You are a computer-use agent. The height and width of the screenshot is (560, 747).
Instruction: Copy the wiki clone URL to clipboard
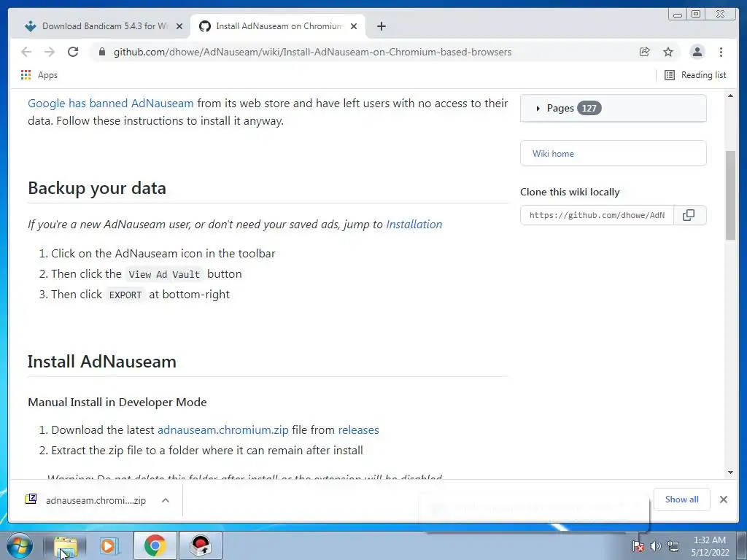click(689, 215)
